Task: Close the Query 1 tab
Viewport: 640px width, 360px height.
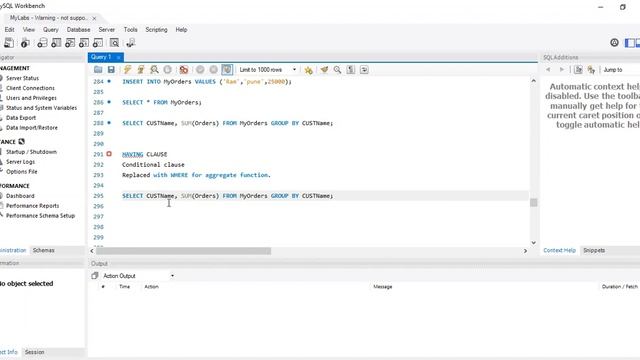Action: (118, 57)
